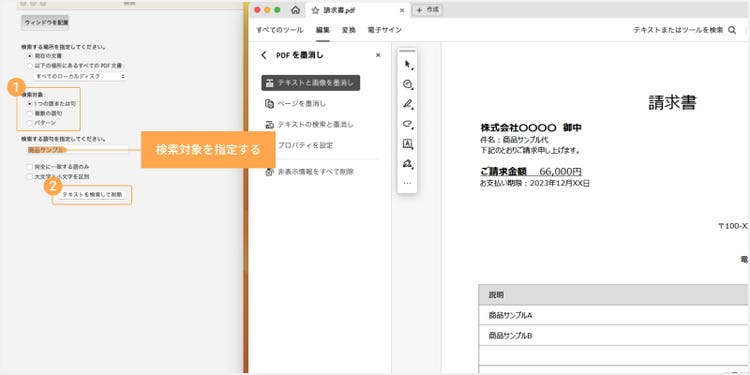Viewport: 750px width, 375px height.
Task: Click the 件名:商品サンプル代 line
Action: point(514,140)
